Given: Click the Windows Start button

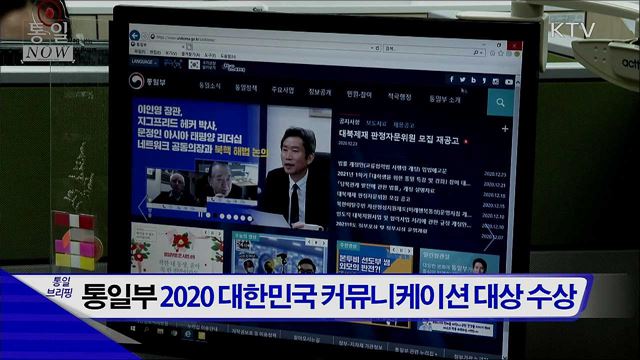Looking at the screenshot, I should click(x=133, y=328).
